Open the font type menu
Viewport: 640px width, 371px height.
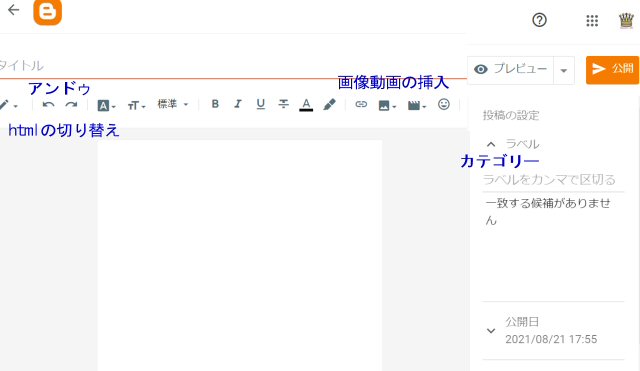coord(106,106)
